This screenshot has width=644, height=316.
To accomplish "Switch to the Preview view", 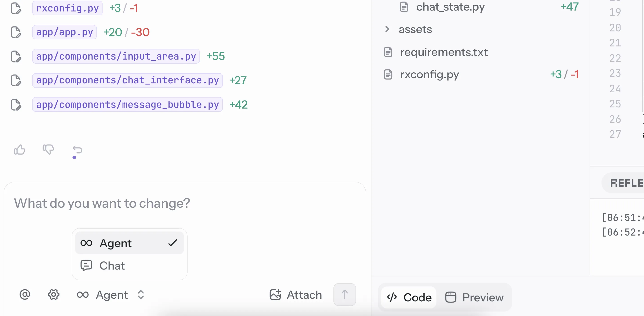I will click(474, 297).
